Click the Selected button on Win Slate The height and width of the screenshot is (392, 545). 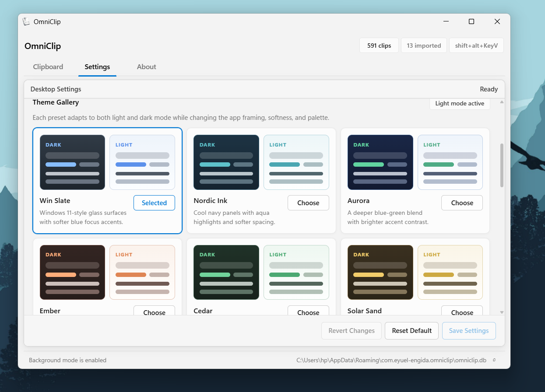pyautogui.click(x=154, y=203)
